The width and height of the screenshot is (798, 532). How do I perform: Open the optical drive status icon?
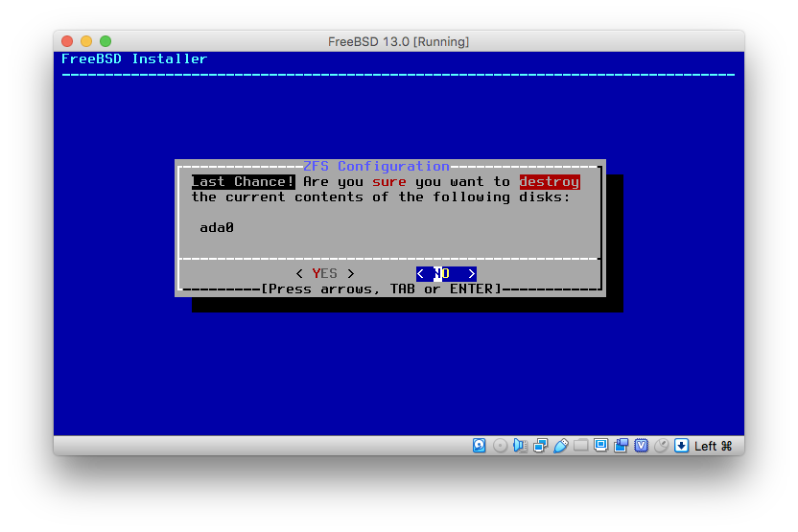[x=500, y=446]
